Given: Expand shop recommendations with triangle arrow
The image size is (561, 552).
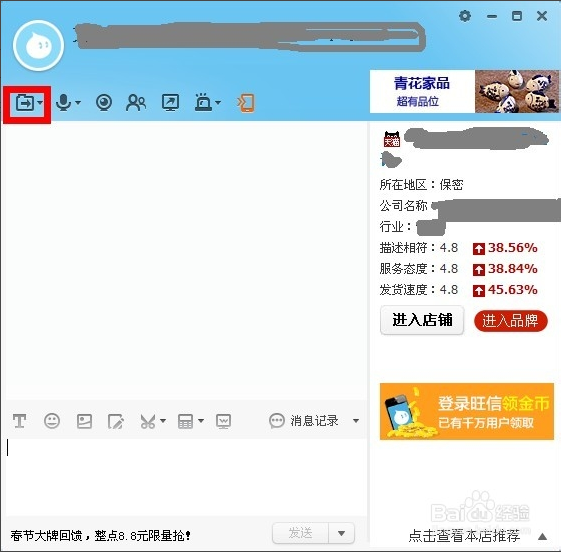Looking at the screenshot, I should pyautogui.click(x=542, y=536).
